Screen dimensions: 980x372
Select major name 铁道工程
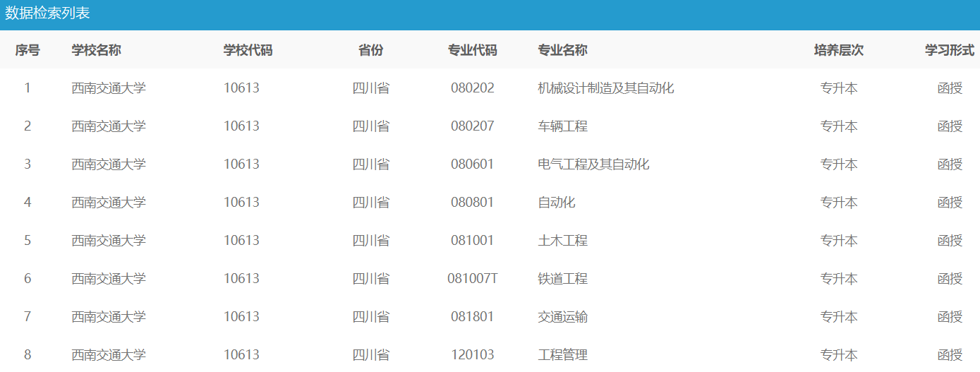(x=562, y=279)
